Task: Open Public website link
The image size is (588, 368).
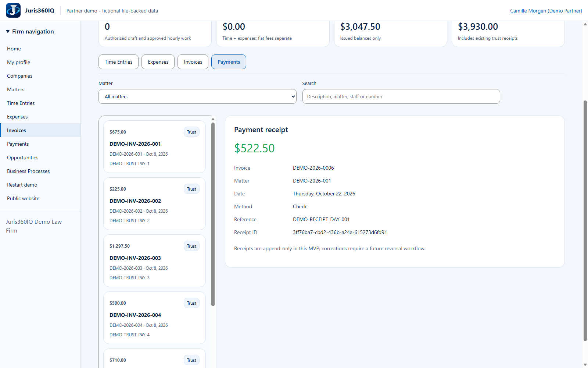Action: pyautogui.click(x=40, y=198)
